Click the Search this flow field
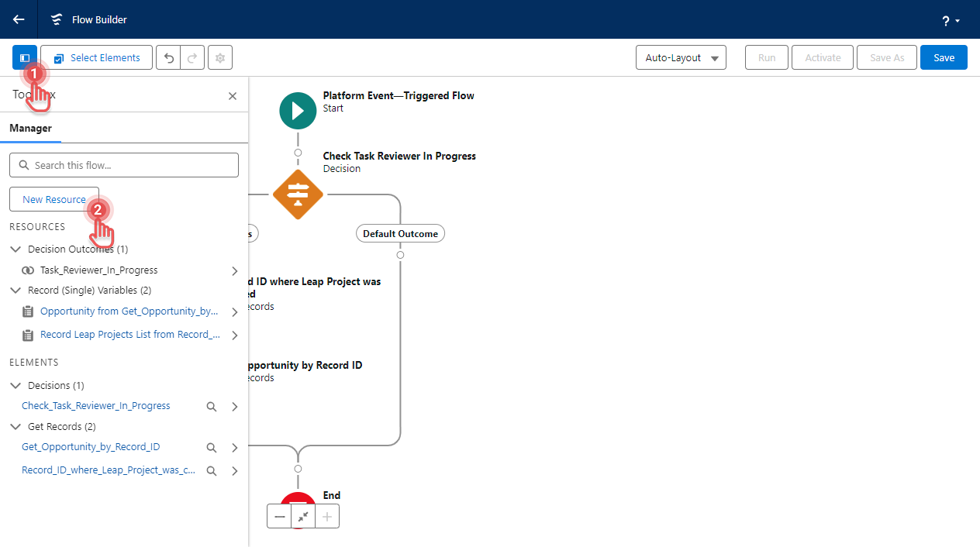This screenshot has width=980, height=547. [x=124, y=165]
